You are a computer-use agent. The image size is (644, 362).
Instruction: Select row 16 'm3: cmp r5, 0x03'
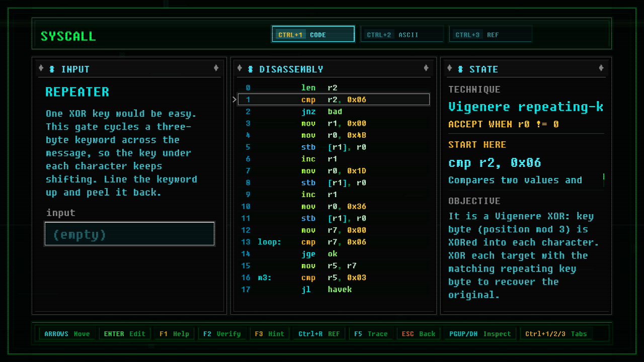coord(334,278)
